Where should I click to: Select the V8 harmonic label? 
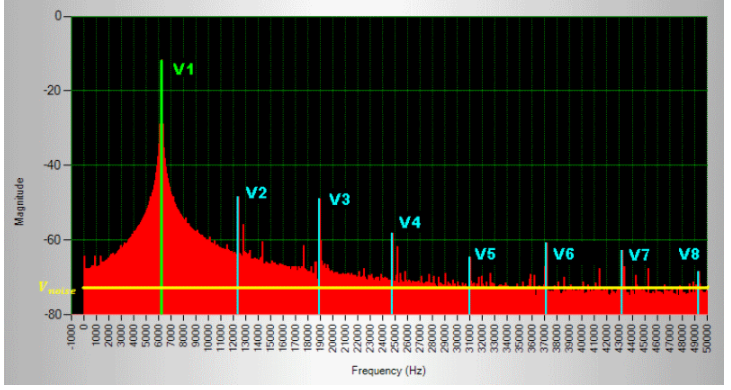point(689,254)
